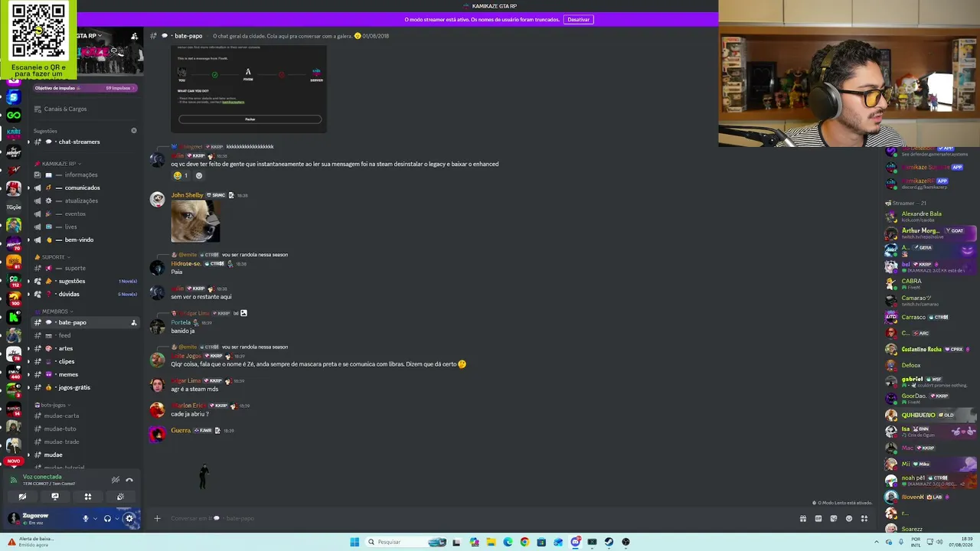Share your screen in voice panel

(x=55, y=497)
